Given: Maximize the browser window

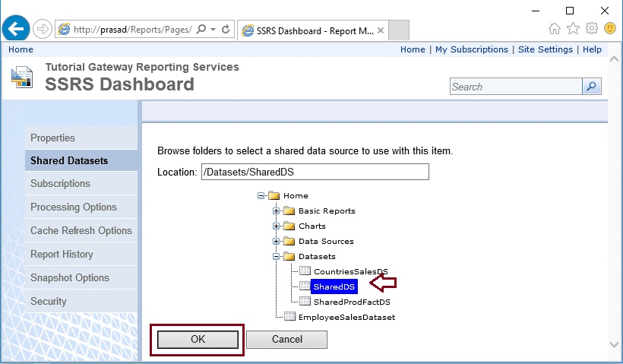Looking at the screenshot, I should [570, 11].
